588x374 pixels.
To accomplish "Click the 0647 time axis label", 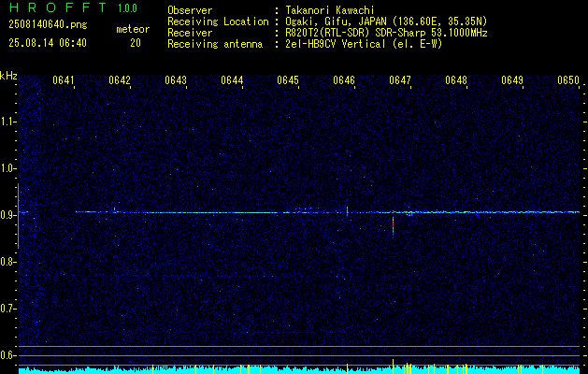I will tap(400, 80).
